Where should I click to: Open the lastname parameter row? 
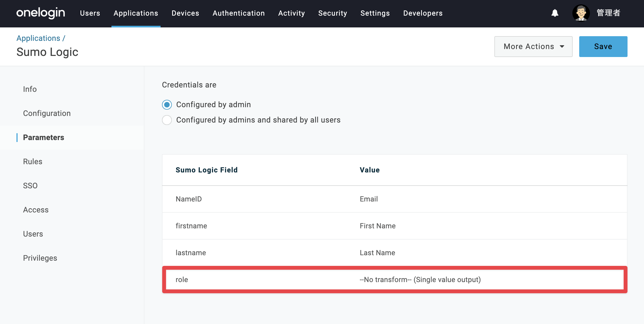394,253
